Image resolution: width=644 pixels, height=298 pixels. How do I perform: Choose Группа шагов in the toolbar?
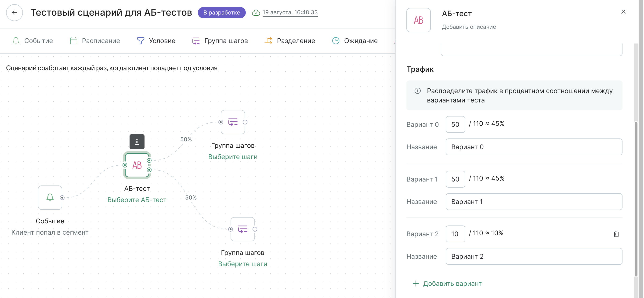click(220, 41)
